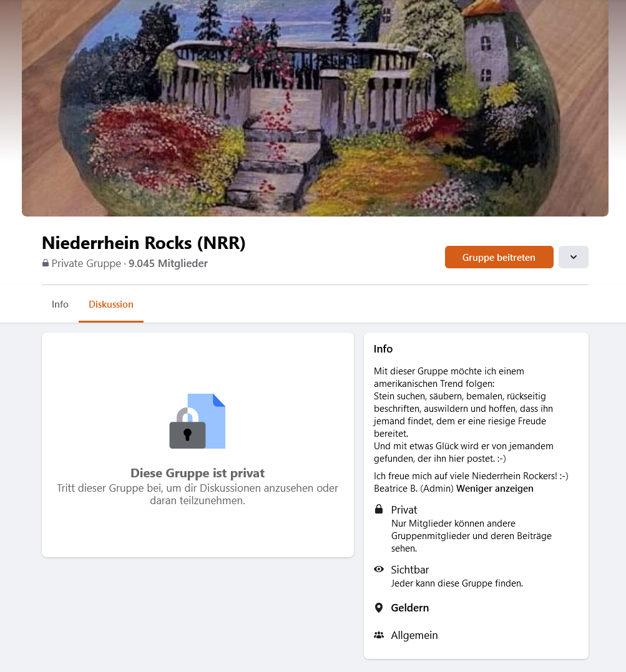
Task: Switch to the Info tab
Action: (x=60, y=304)
